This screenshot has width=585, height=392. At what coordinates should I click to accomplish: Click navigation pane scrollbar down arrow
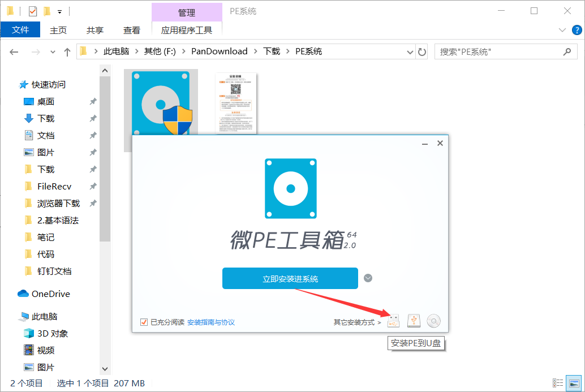pyautogui.click(x=105, y=369)
